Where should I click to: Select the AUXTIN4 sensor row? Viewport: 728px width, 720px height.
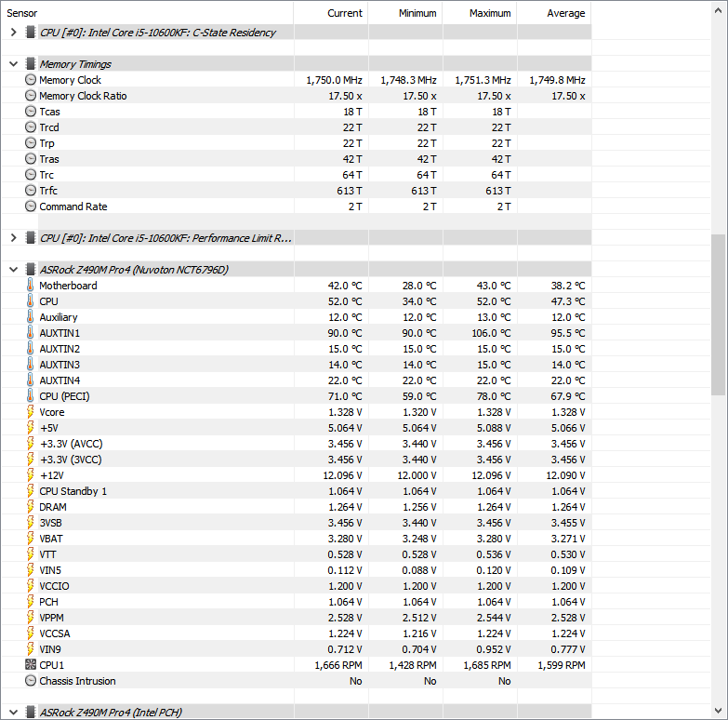point(296,380)
